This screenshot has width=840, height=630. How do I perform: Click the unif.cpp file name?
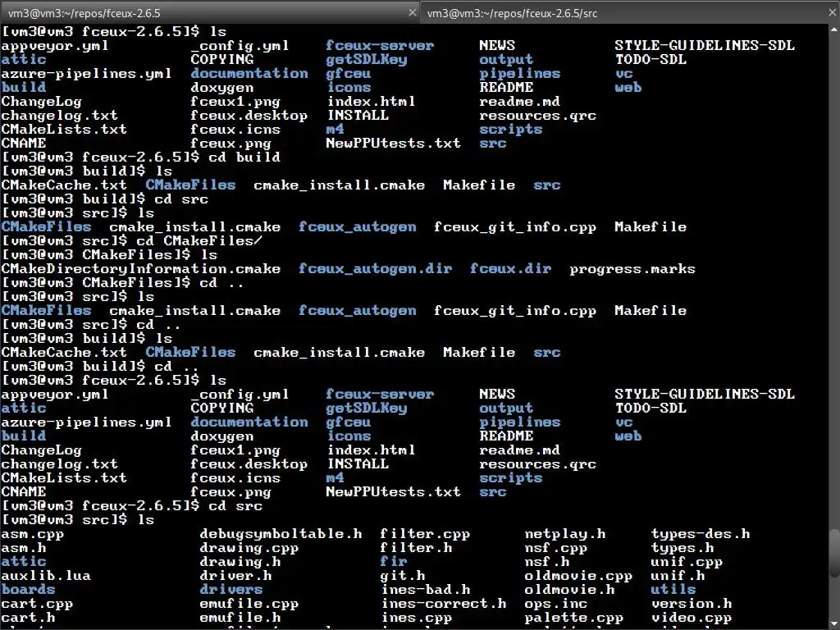coord(687,562)
